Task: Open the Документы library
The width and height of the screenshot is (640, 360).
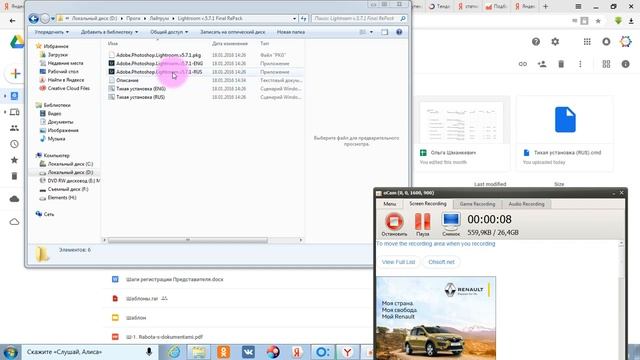Action: [60, 122]
